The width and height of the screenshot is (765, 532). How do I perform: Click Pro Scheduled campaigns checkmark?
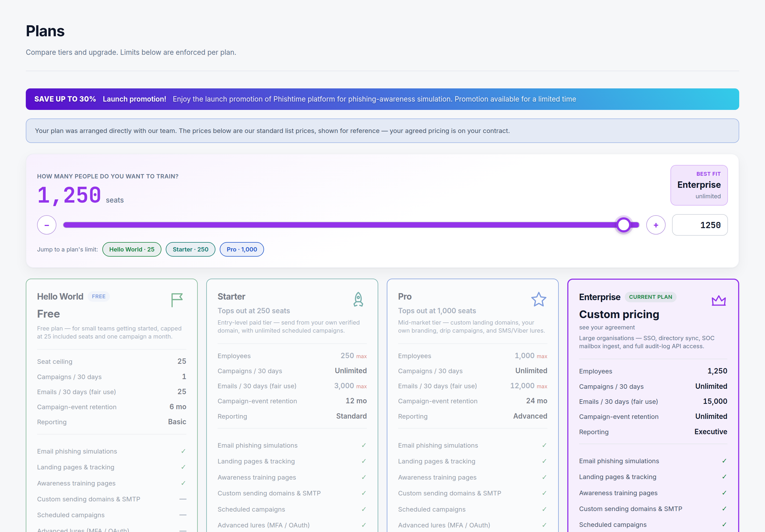[x=544, y=509]
